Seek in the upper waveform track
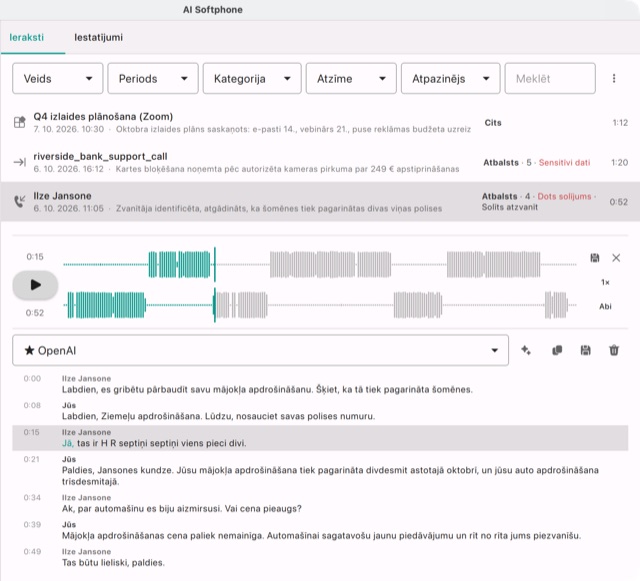This screenshot has height=581, width=640. pyautogui.click(x=320, y=265)
